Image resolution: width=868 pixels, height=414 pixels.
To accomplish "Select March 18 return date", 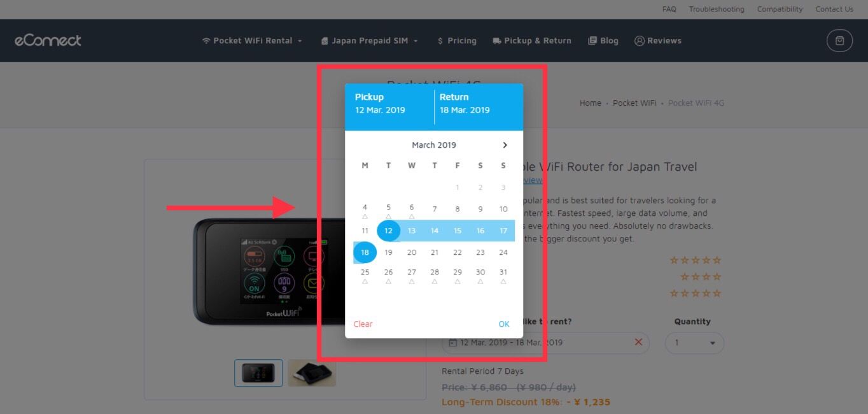I will tap(365, 253).
